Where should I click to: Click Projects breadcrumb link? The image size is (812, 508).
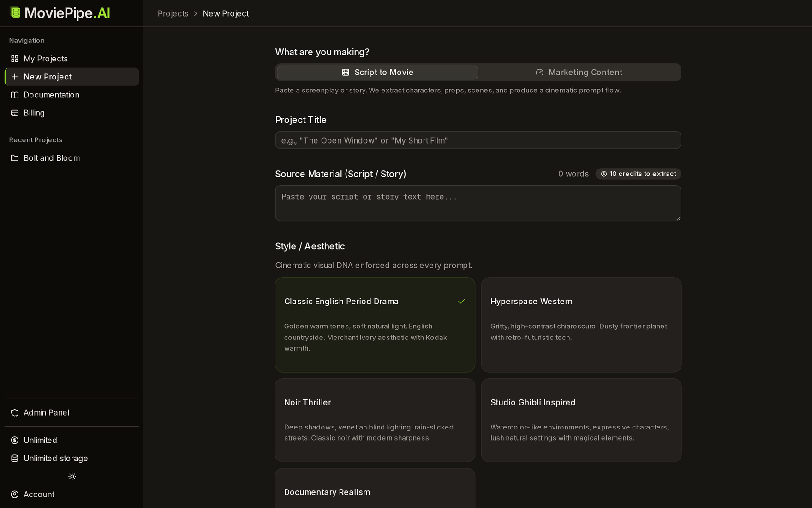pyautogui.click(x=173, y=13)
